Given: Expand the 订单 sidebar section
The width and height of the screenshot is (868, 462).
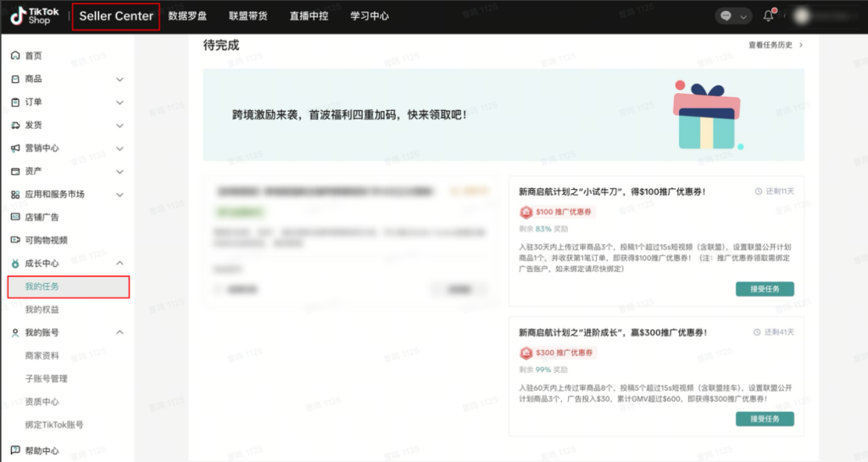Looking at the screenshot, I should 120,103.
